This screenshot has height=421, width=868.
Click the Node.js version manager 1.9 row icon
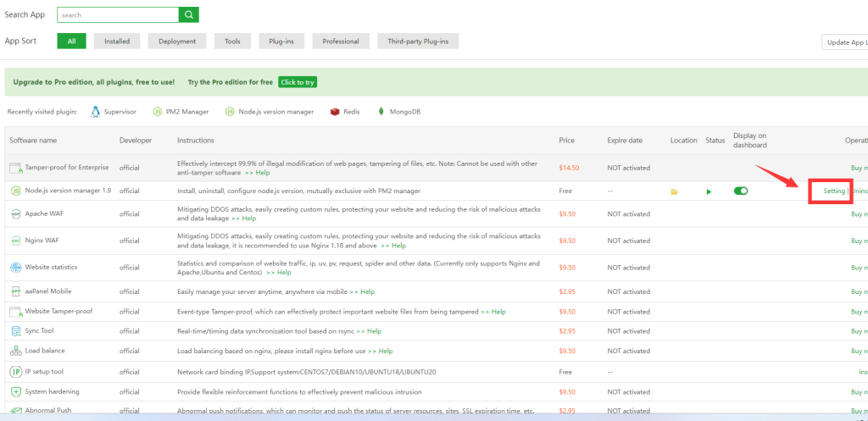[15, 191]
